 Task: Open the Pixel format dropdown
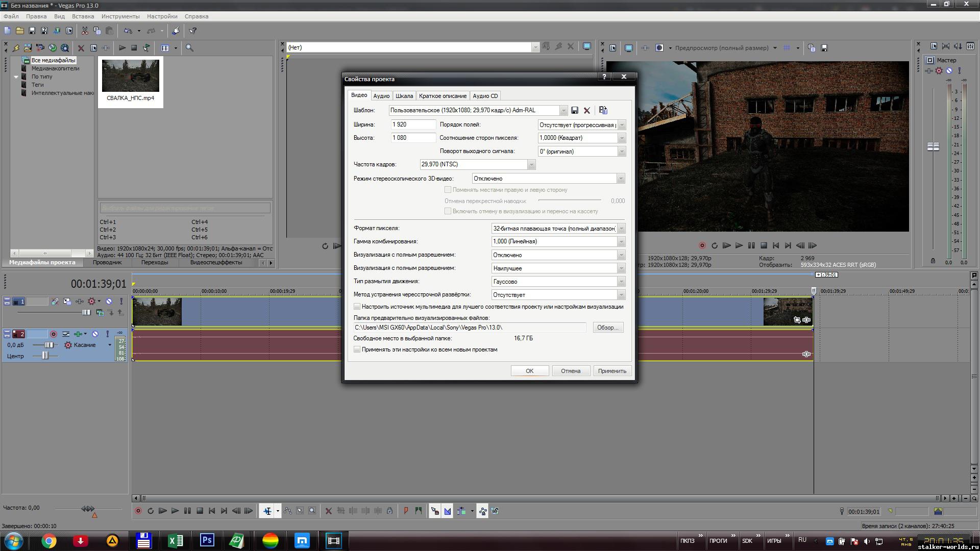(x=621, y=229)
